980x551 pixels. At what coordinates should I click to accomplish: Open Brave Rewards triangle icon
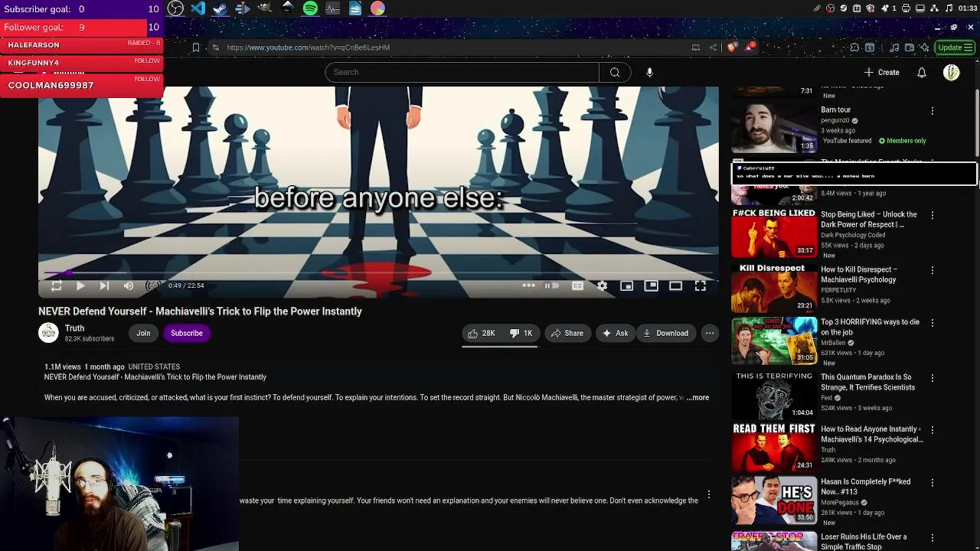coord(750,47)
